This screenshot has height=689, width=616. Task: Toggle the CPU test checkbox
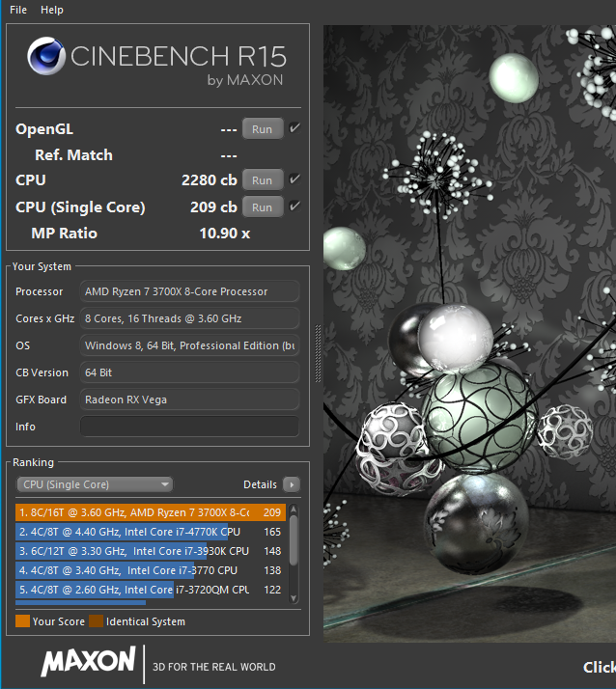pos(294,179)
